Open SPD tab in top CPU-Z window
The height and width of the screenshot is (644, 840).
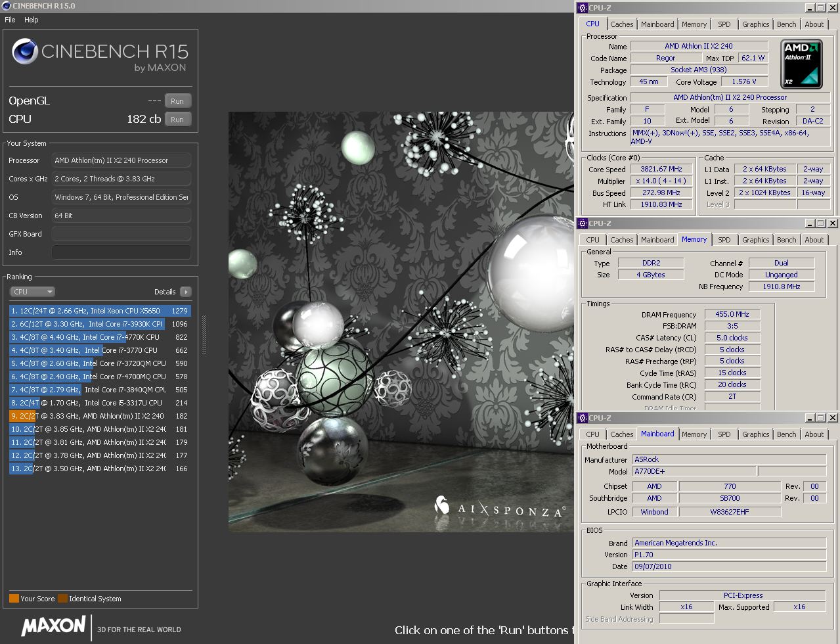pos(724,24)
